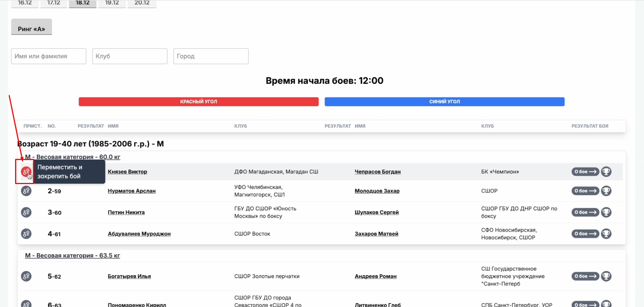This screenshot has width=644, height=307.
Task: Focus the 'Имя или фамилия' search field
Action: pos(49,56)
